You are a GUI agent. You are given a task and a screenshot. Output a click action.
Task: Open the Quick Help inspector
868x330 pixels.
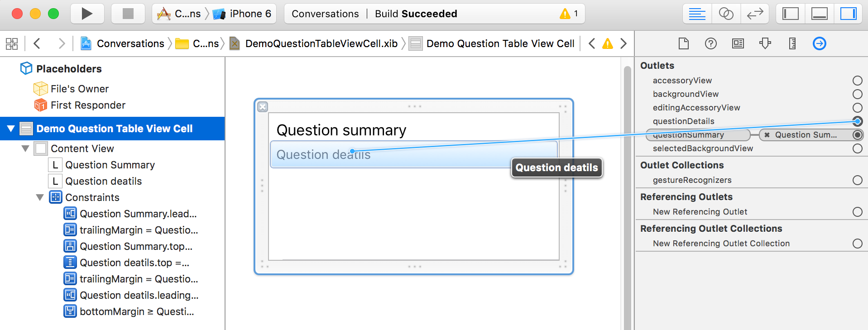(x=711, y=43)
